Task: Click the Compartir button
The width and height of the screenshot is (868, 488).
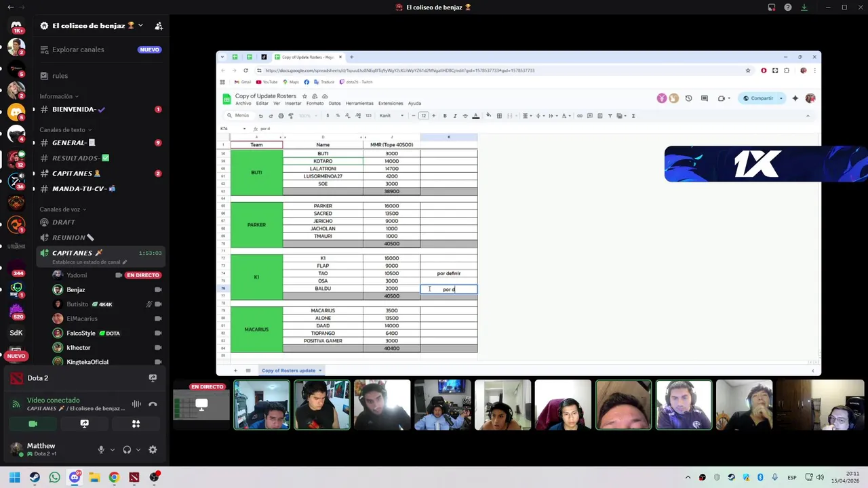Action: click(758, 98)
